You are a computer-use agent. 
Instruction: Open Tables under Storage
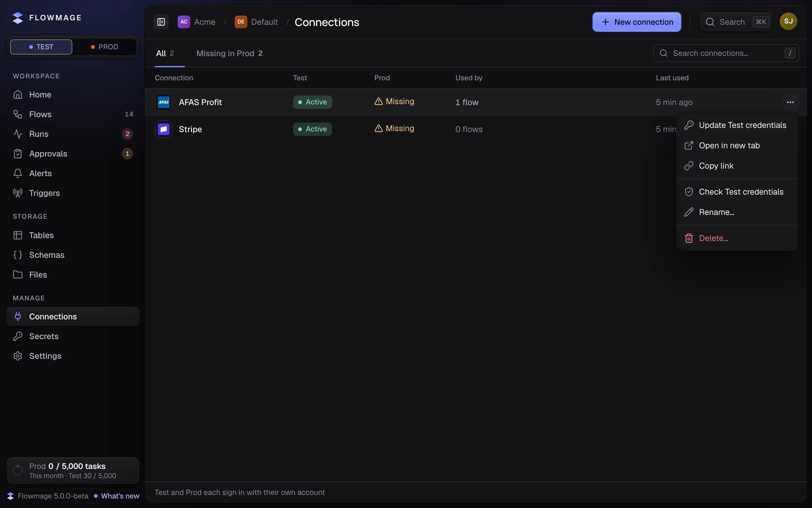click(73, 235)
